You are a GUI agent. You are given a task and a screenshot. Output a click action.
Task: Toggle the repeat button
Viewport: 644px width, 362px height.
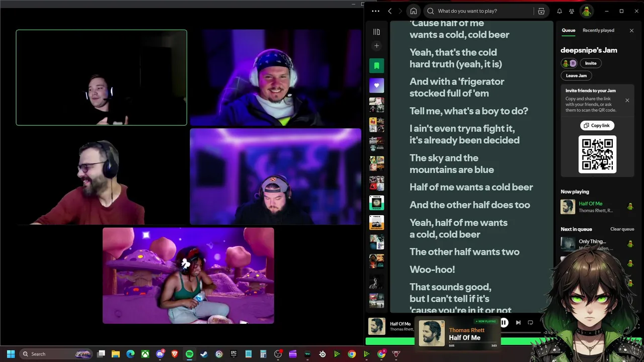coord(530,323)
